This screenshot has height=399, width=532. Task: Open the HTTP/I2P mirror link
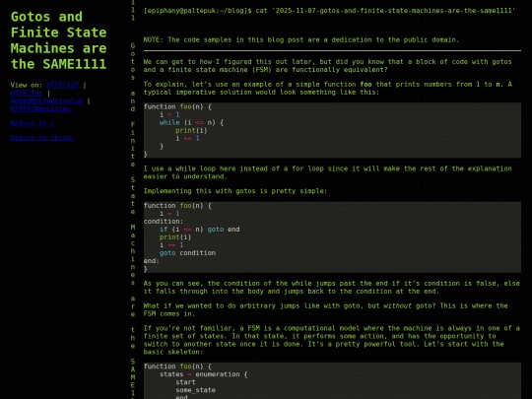(x=62, y=85)
